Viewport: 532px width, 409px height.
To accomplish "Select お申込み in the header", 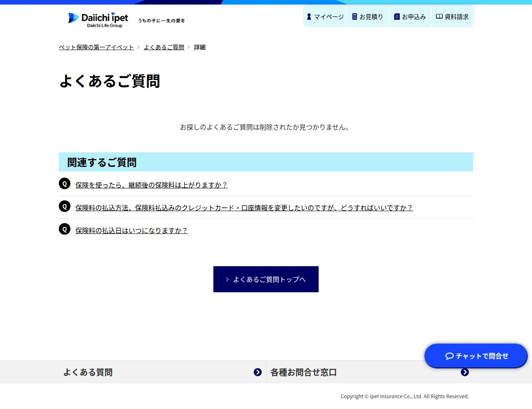I will point(410,17).
